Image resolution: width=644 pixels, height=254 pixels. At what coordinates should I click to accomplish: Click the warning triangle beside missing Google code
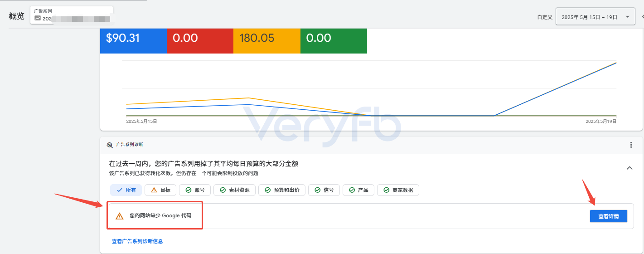(x=120, y=216)
